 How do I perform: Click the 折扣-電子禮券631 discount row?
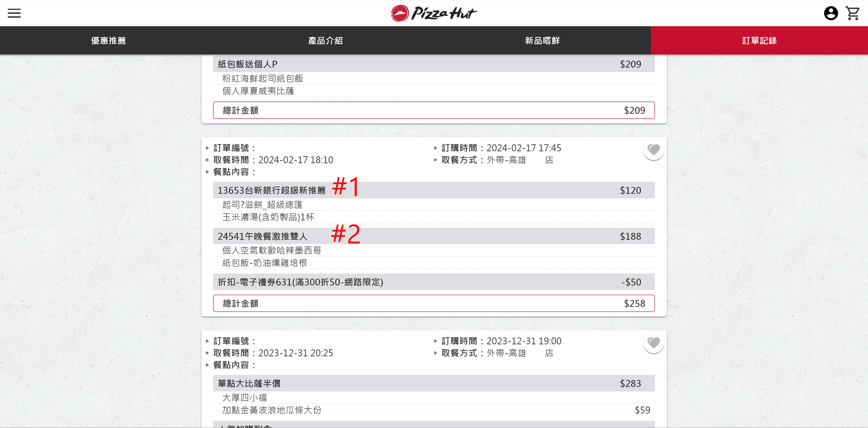433,282
